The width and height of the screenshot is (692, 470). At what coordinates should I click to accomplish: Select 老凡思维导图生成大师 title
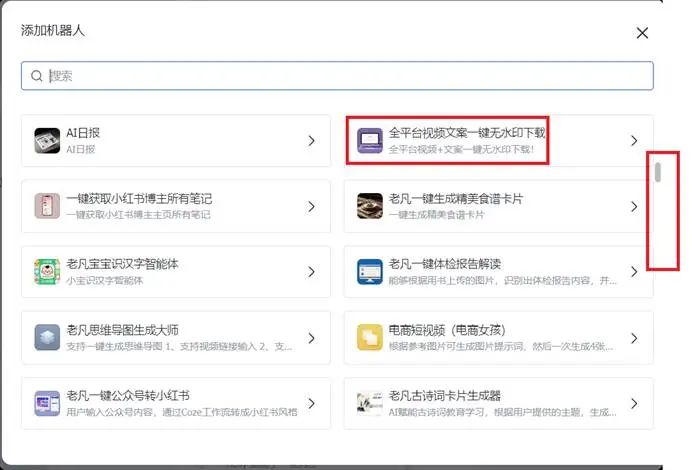(122, 330)
